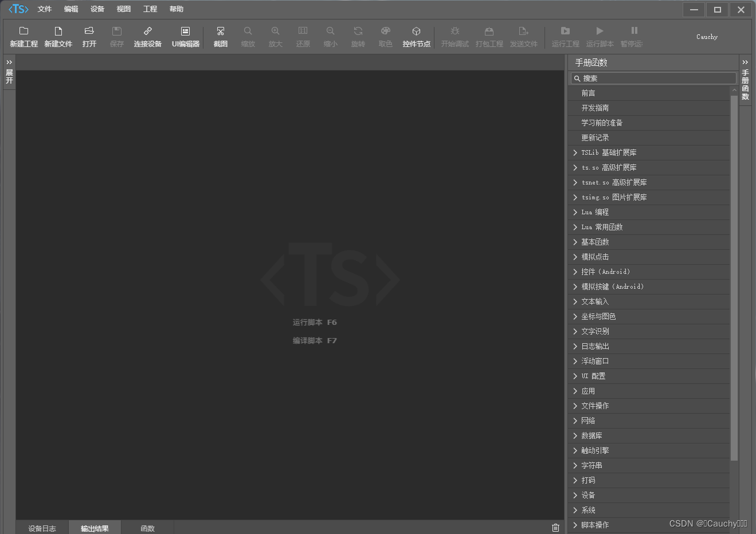Collapse the 手册函数 panel with the arrows
Image resolution: width=756 pixels, height=534 pixels.
745,62
